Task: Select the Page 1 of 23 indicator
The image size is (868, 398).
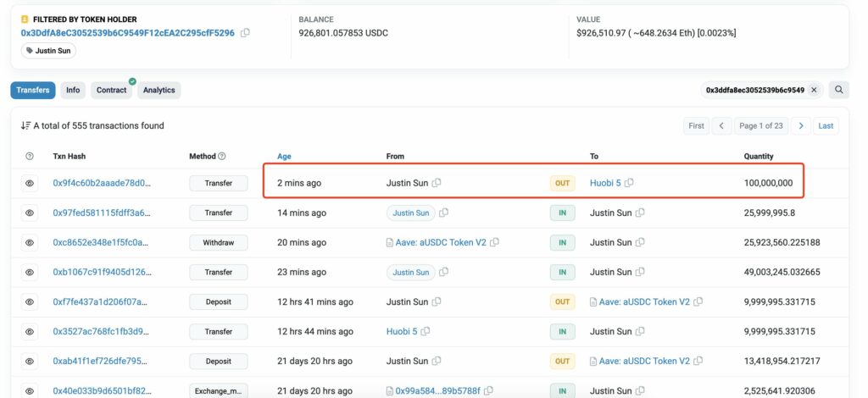Action: (x=761, y=126)
